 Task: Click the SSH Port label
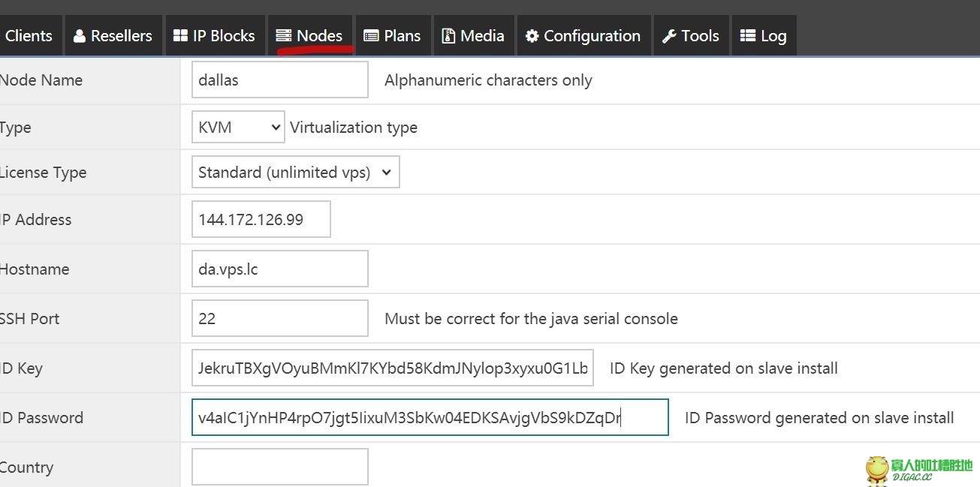[30, 319]
